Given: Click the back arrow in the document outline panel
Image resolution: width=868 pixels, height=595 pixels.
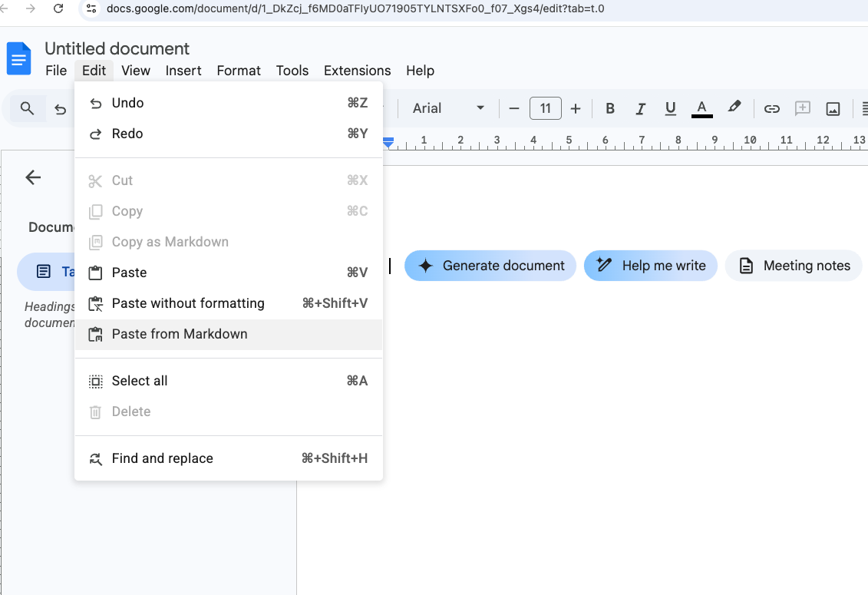Looking at the screenshot, I should 32,177.
